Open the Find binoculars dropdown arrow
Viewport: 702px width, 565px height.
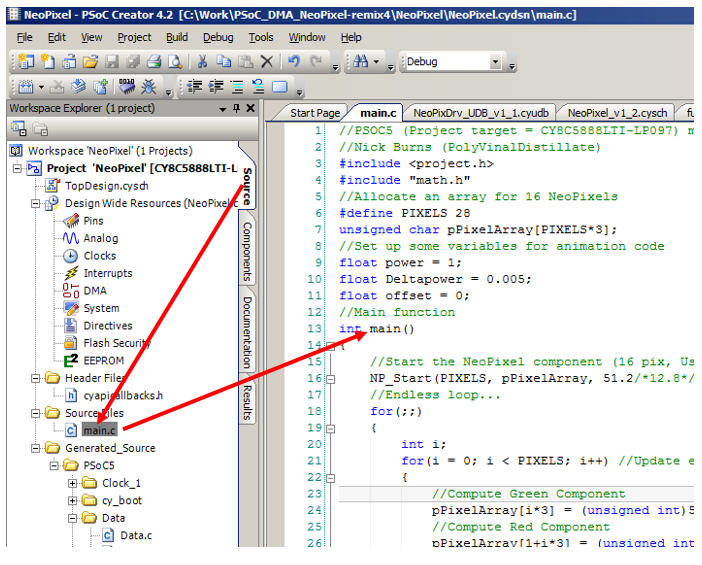(376, 62)
